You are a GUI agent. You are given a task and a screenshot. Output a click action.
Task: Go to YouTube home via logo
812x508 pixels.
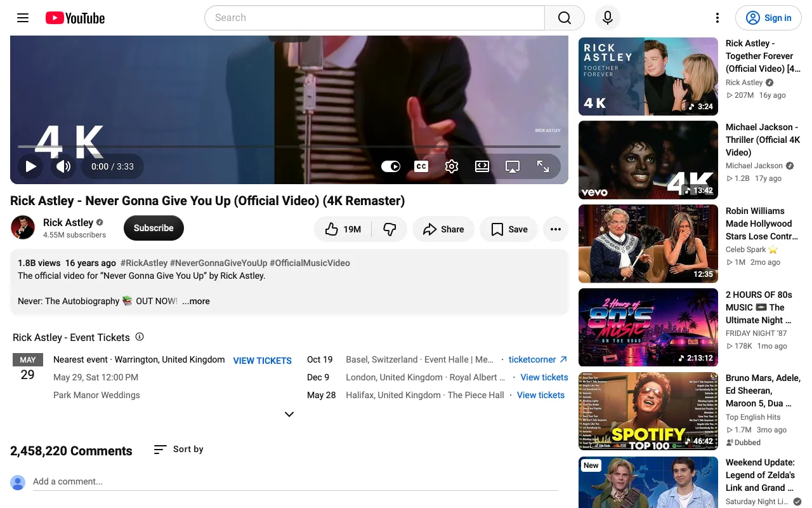pos(75,18)
